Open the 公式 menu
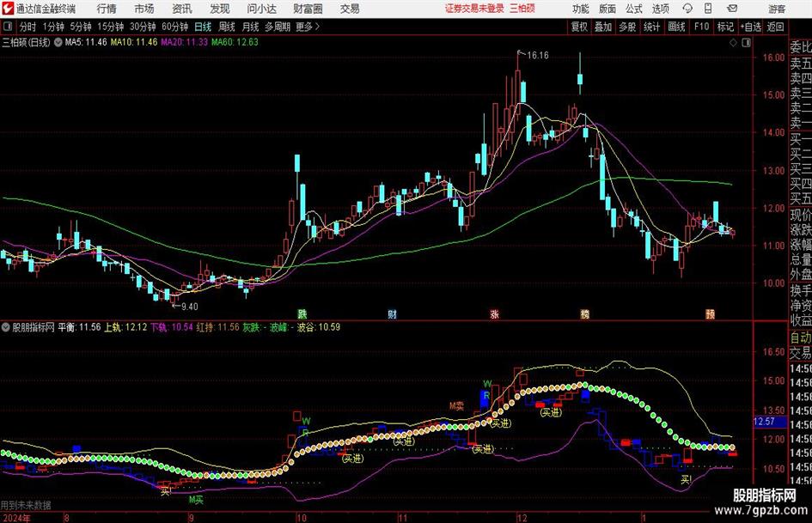This screenshot has width=812, height=523. point(634,9)
